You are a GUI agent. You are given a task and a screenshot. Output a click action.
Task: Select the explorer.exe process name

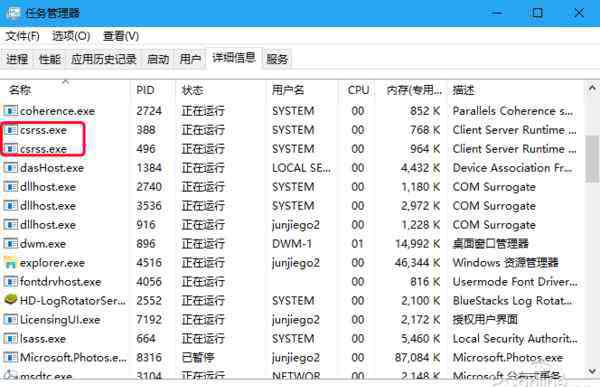(52, 263)
